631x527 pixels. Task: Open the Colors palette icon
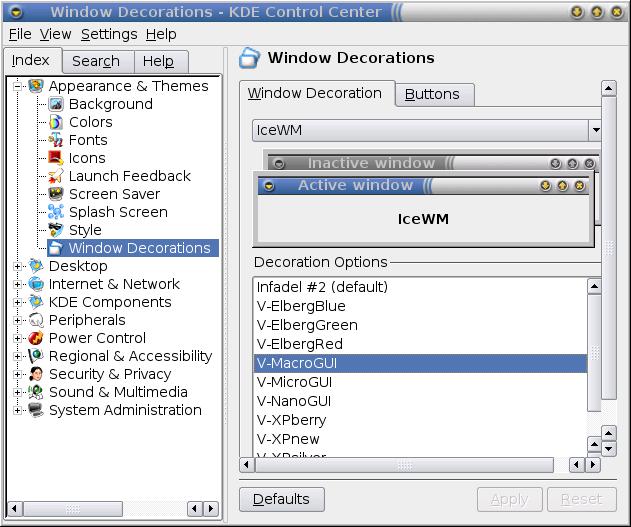[56, 122]
